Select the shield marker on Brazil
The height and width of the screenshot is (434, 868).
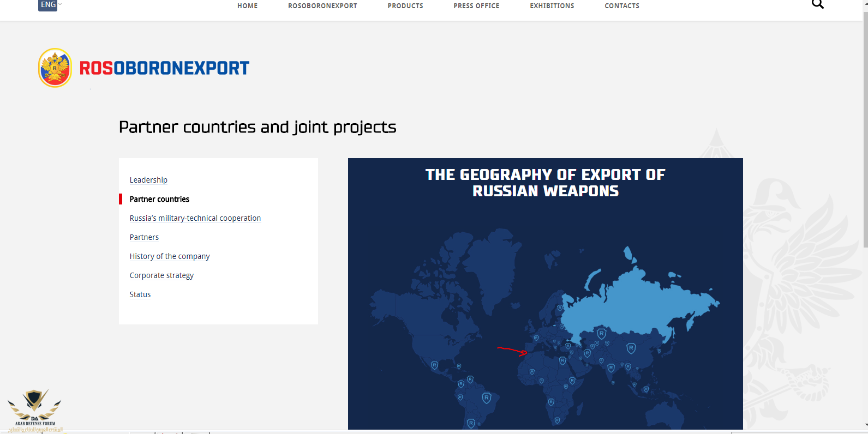(x=486, y=398)
